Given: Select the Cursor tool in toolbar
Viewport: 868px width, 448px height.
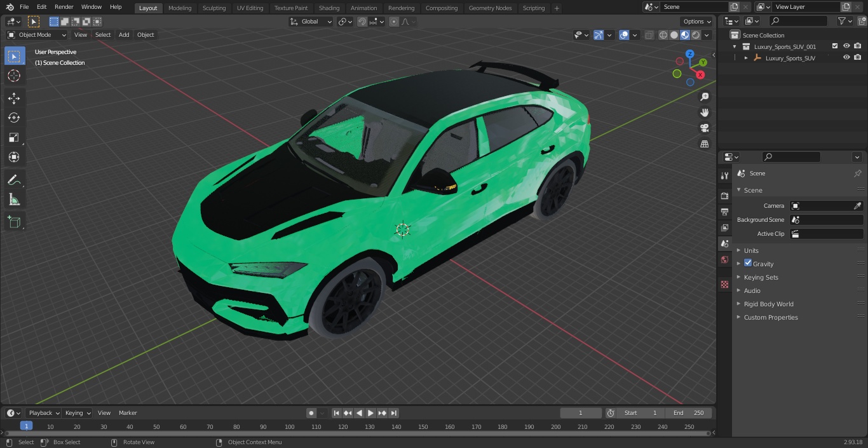Looking at the screenshot, I should (14, 76).
